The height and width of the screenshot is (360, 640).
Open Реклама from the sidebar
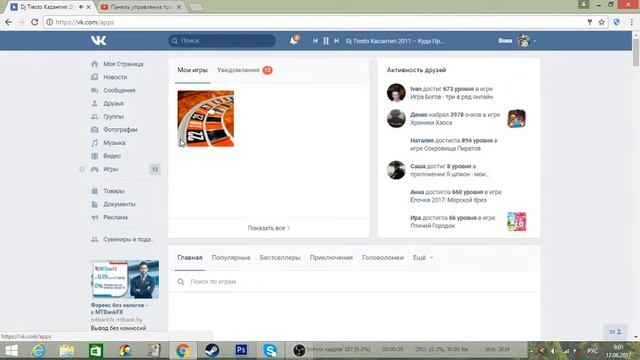[115, 217]
